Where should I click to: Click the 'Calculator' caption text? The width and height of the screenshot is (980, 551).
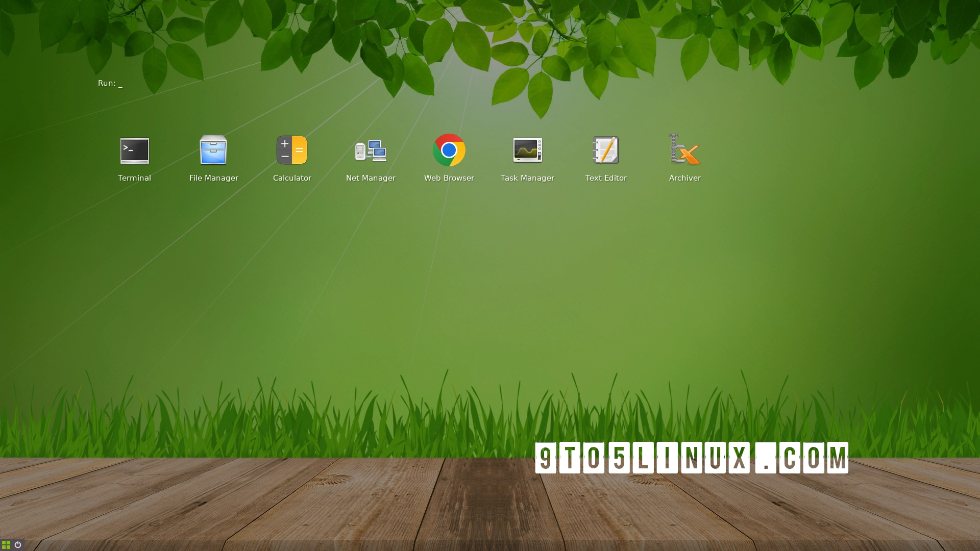[292, 178]
